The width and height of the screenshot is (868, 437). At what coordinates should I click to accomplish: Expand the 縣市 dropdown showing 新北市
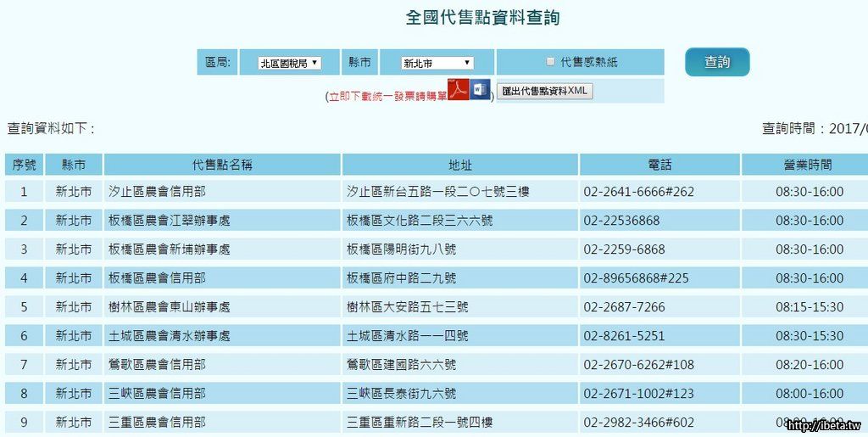point(436,63)
